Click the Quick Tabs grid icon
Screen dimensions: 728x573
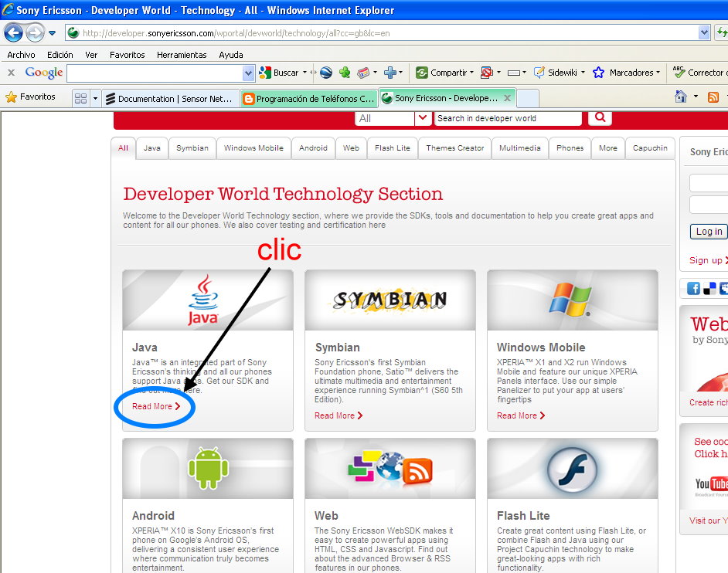click(81, 98)
